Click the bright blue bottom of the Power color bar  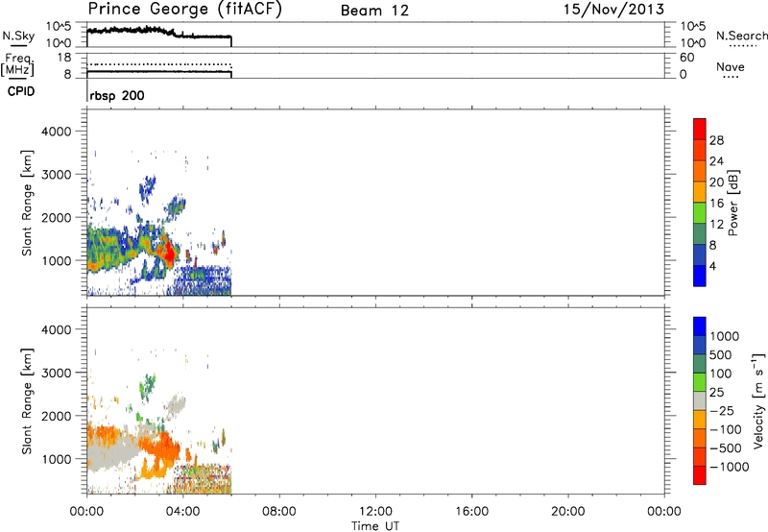tap(700, 276)
